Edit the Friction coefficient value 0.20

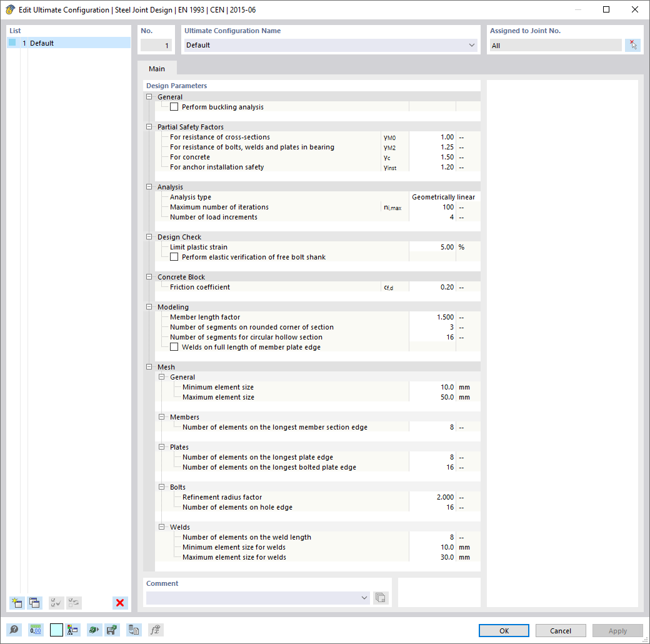432,287
